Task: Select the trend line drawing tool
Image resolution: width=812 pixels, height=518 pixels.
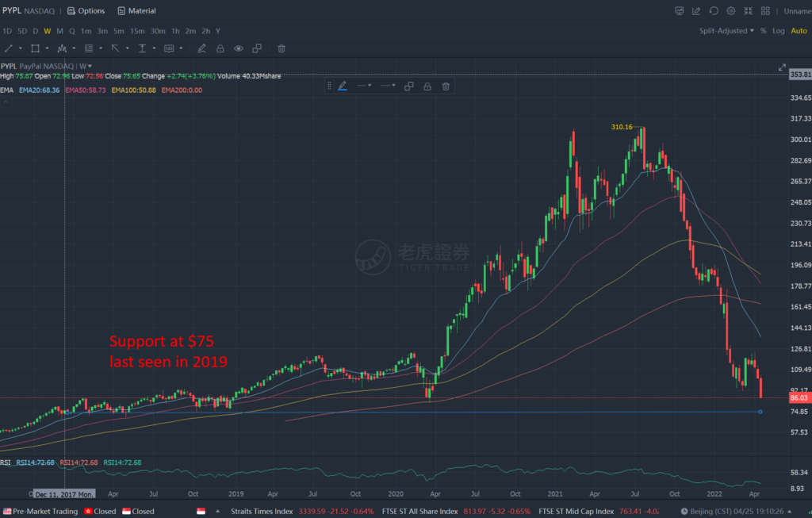Action: (x=9, y=48)
